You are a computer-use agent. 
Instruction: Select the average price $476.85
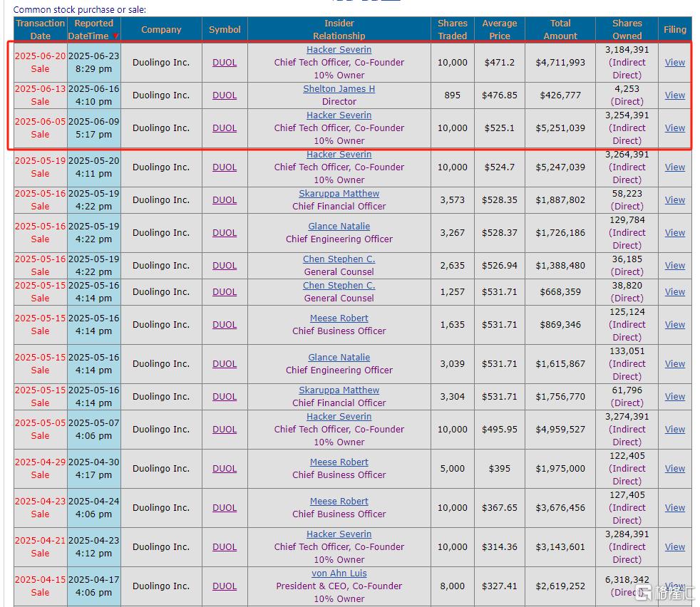[x=500, y=95]
